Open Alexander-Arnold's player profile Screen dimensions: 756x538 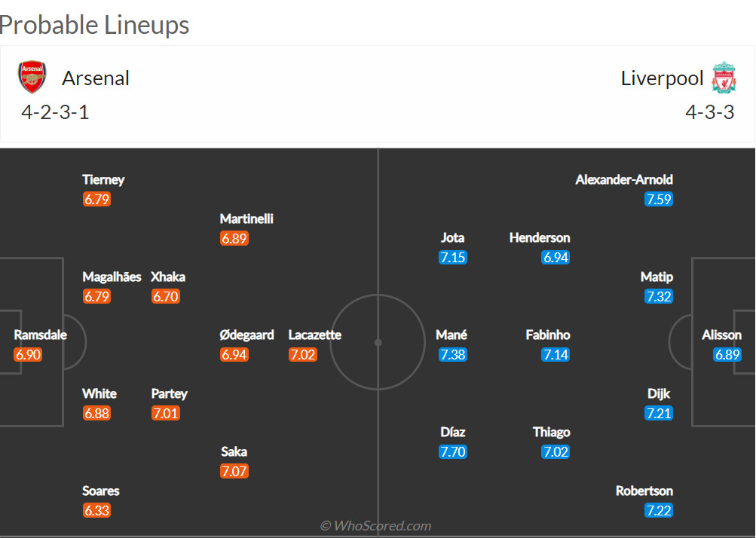(x=624, y=180)
